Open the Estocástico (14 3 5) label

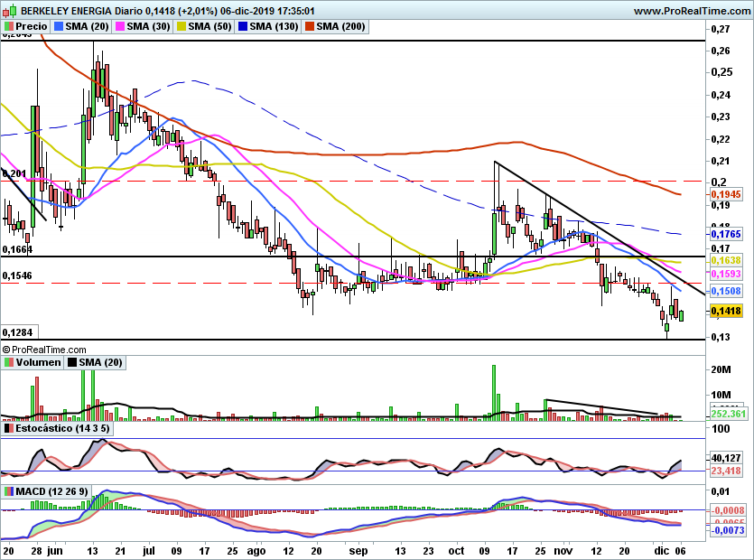62,428
